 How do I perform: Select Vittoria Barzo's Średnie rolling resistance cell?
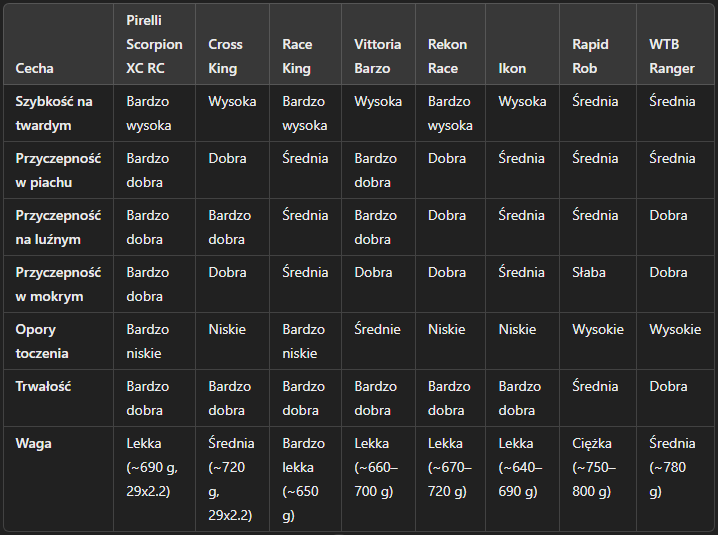tap(377, 329)
